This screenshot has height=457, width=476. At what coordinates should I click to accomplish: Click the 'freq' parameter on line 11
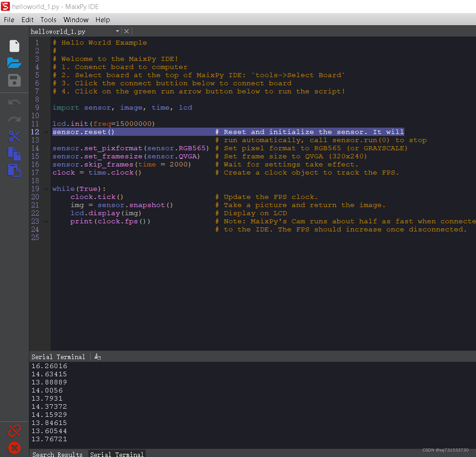102,124
